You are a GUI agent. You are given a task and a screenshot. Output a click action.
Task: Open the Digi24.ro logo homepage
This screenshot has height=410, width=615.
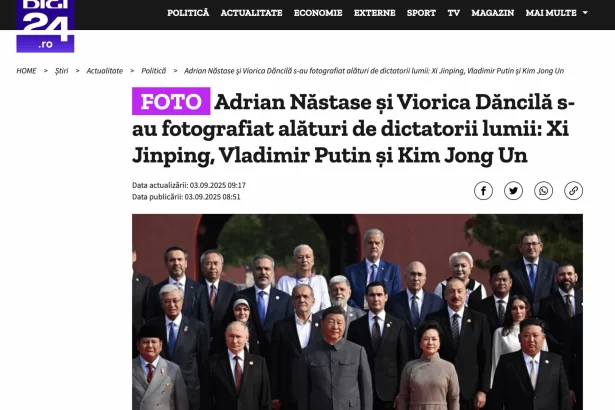tap(45, 26)
